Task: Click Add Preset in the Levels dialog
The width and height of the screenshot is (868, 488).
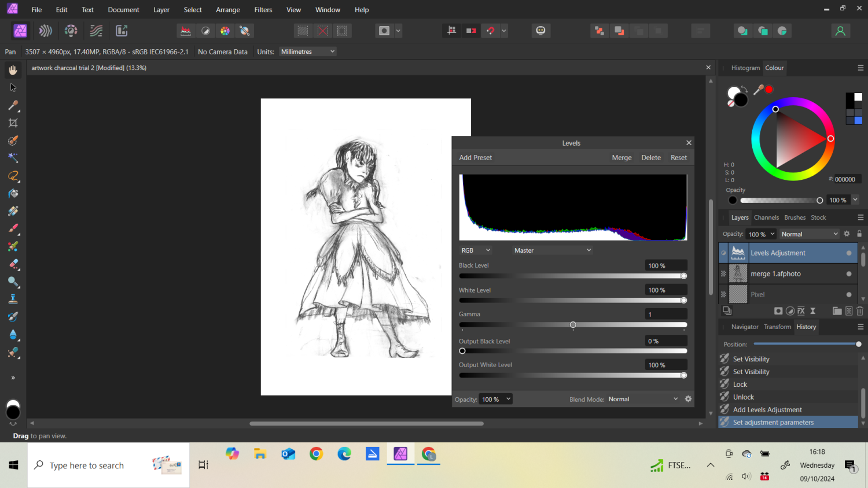Action: [475, 157]
